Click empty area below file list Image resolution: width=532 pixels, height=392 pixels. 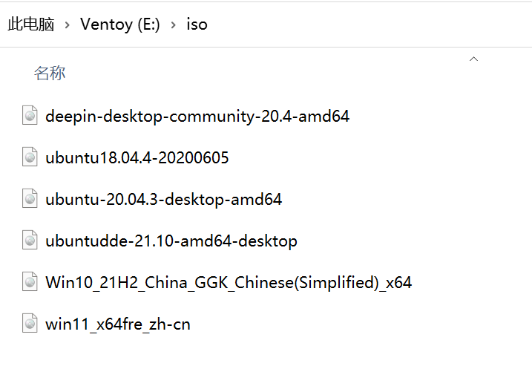click(x=266, y=365)
